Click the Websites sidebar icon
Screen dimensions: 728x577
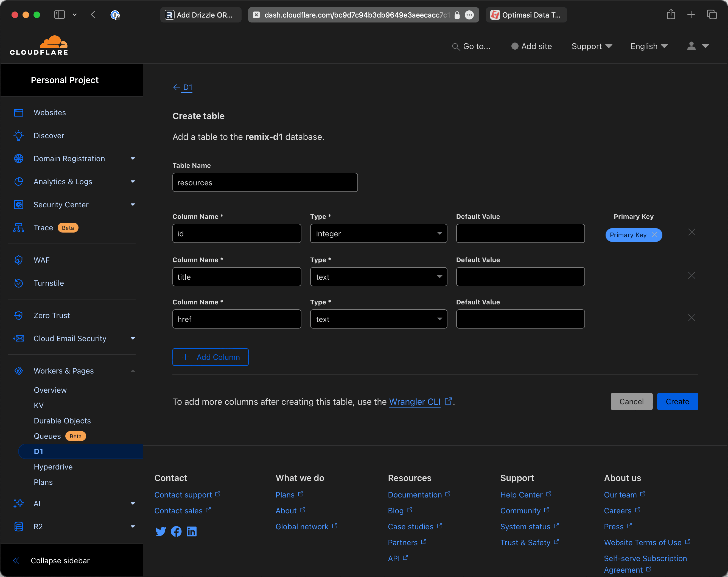click(19, 112)
